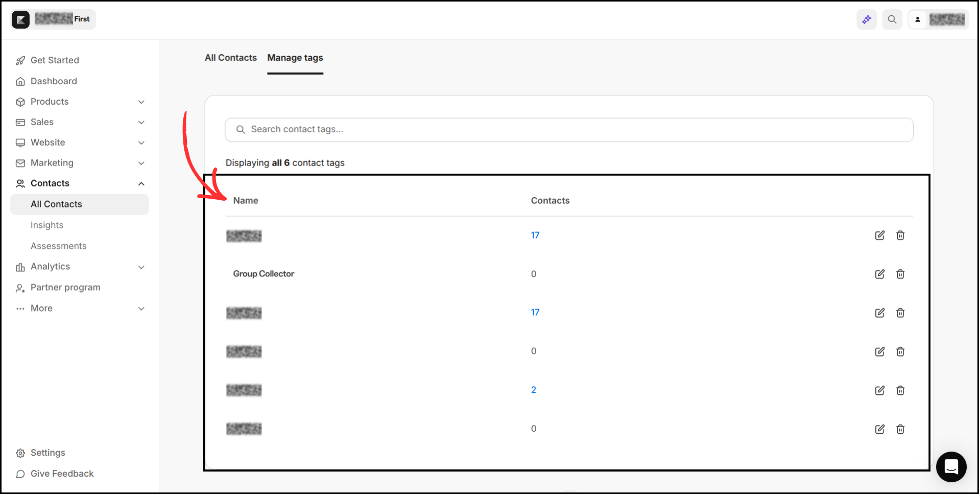Switch to the All Contacts tab
The height and width of the screenshot is (494, 980).
[230, 58]
